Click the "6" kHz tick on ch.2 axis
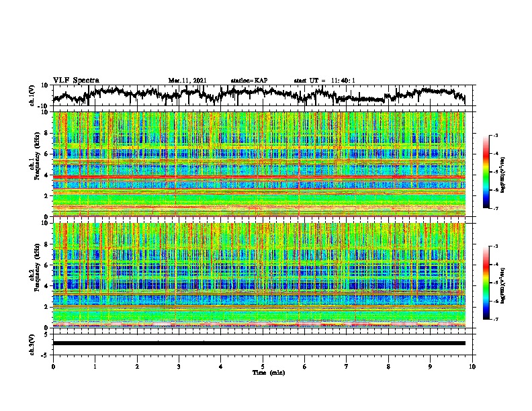532x411 pixels. pyautogui.click(x=46, y=265)
